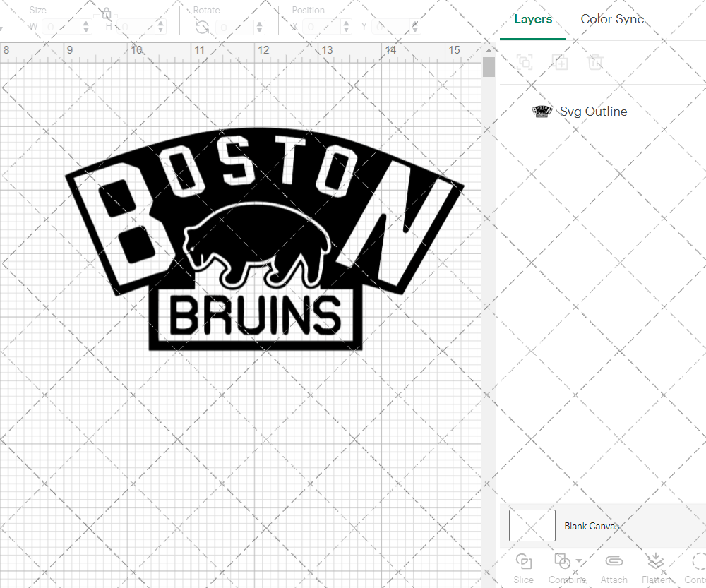Click the Height size input field

tap(136, 27)
